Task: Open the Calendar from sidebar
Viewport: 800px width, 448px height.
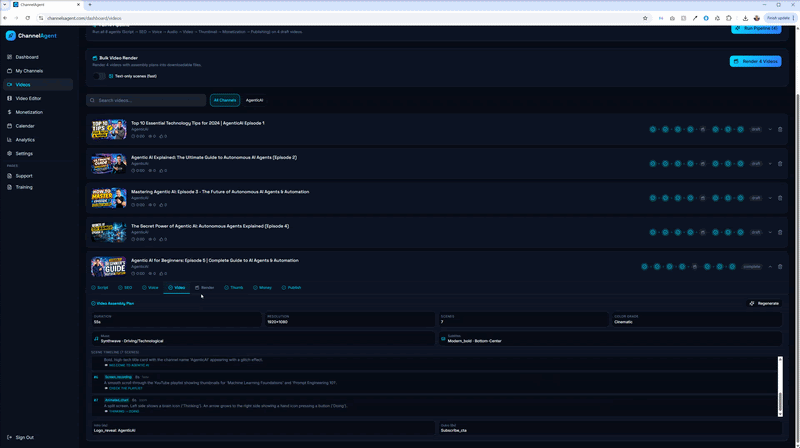Action: [x=25, y=126]
